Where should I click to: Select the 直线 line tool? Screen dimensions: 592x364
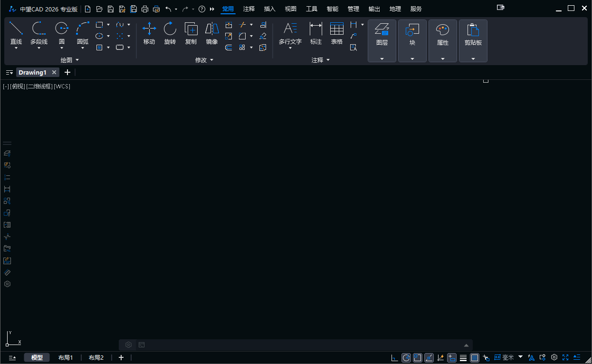click(x=16, y=34)
